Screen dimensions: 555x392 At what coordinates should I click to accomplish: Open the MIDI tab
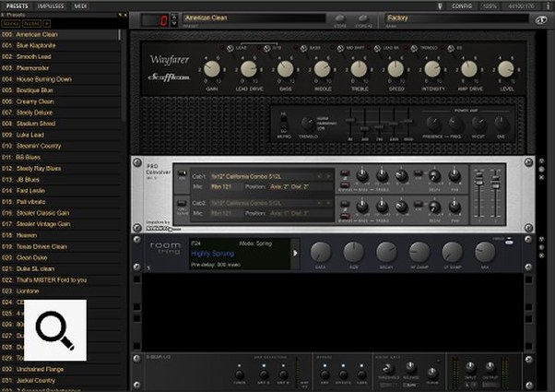pos(80,6)
